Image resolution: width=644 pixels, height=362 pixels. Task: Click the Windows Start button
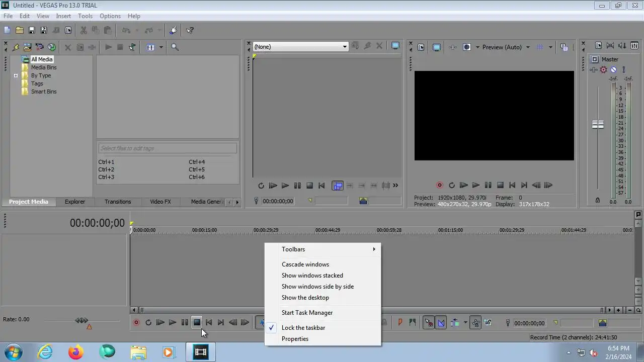(13, 352)
